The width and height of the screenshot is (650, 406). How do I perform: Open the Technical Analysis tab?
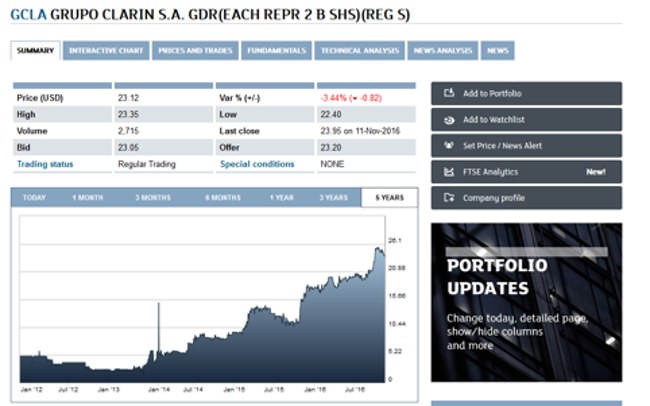[x=359, y=51]
